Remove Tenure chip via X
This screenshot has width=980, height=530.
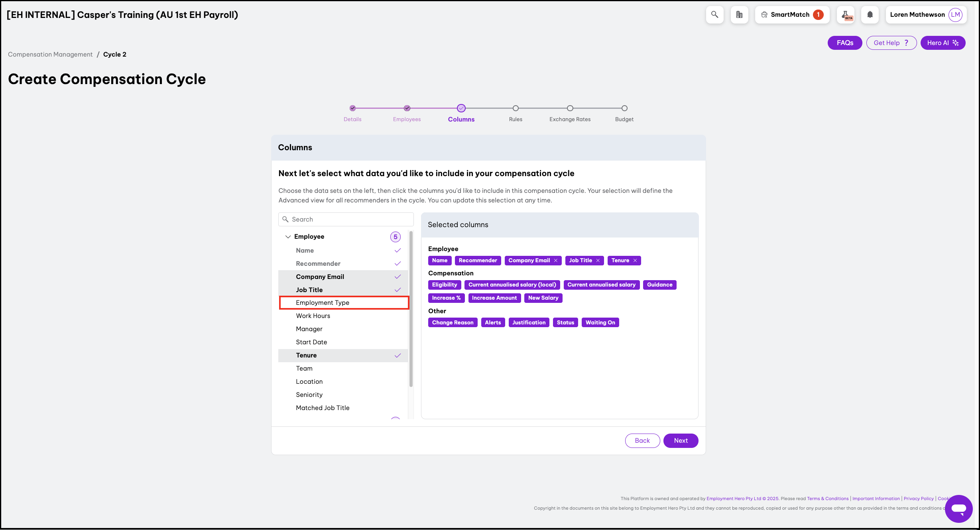[635, 261]
